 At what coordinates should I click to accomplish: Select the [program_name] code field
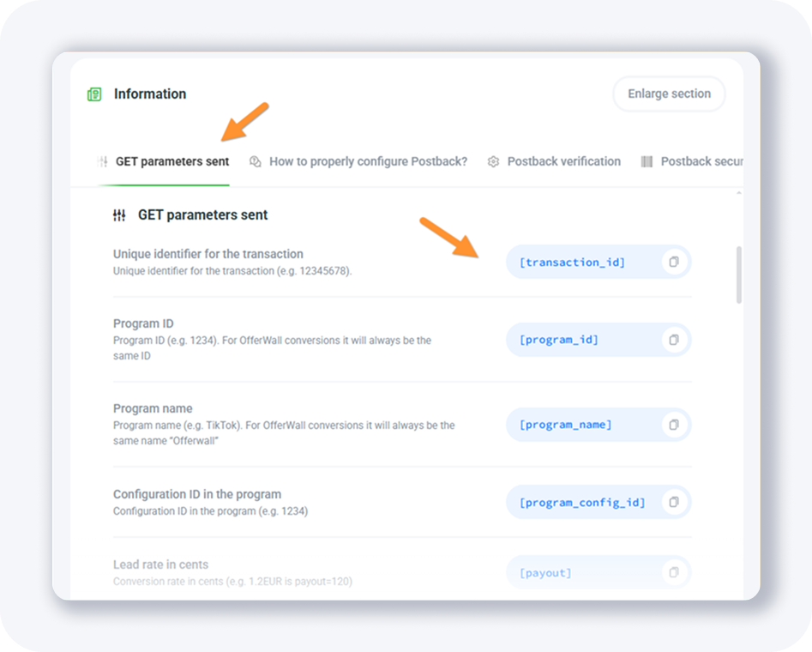point(566,425)
